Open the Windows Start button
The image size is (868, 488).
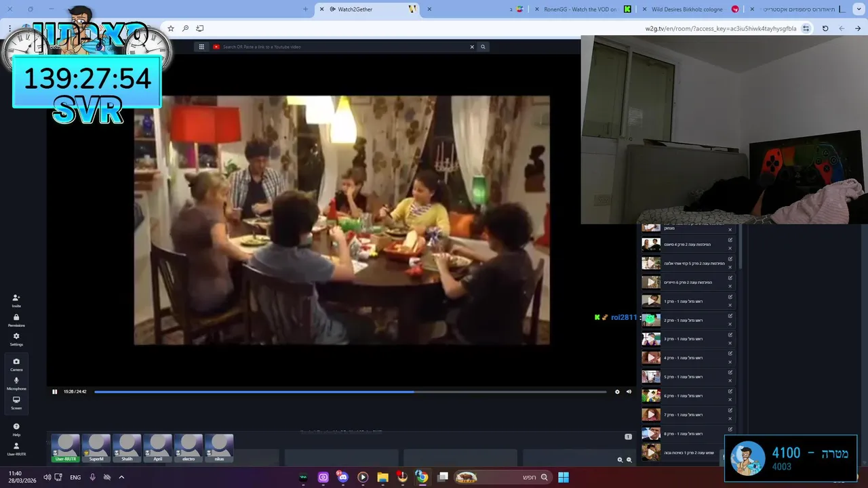point(564,477)
